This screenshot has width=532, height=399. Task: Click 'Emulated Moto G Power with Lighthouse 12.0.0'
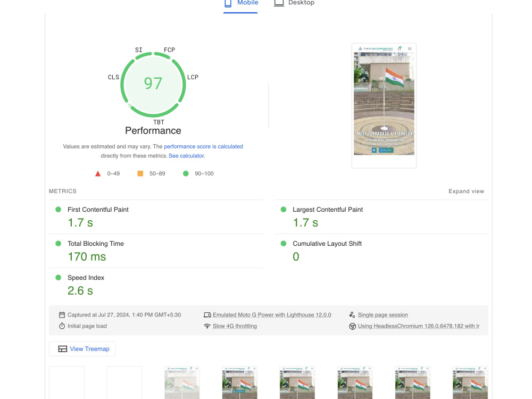[x=272, y=315]
